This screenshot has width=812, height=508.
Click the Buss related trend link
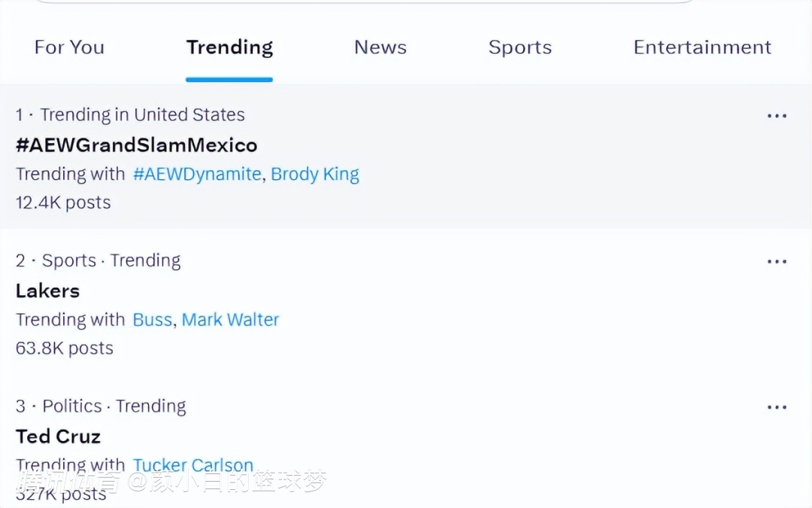click(x=152, y=320)
